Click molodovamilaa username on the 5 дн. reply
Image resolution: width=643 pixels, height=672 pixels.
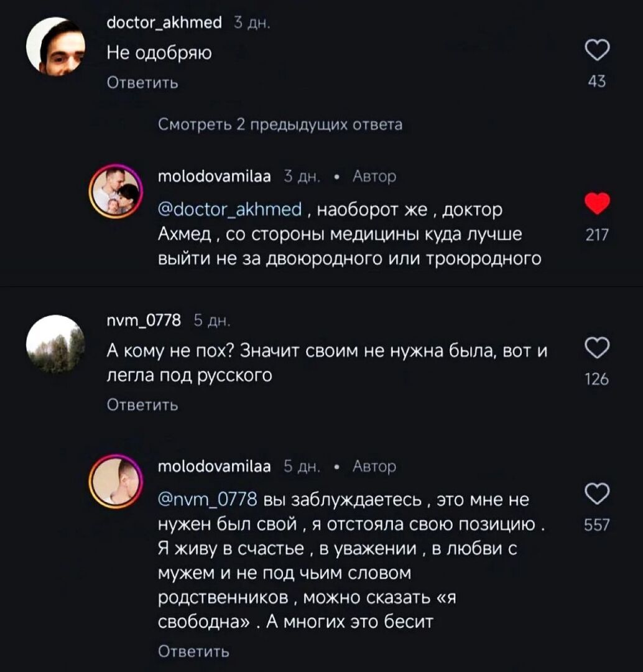point(213,466)
